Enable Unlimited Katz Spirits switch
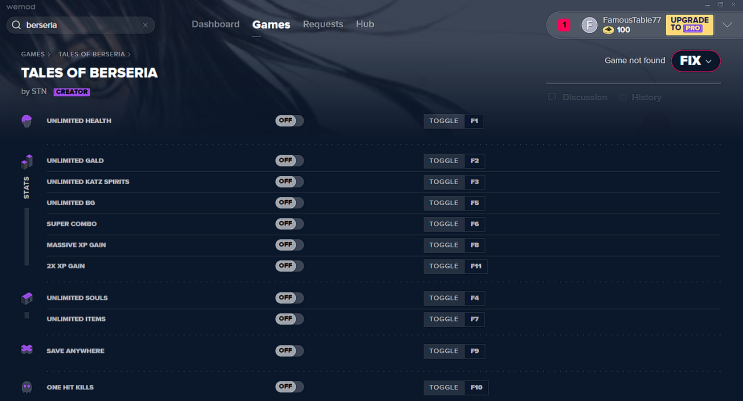Screen dimensions: 743x401 click(x=289, y=182)
